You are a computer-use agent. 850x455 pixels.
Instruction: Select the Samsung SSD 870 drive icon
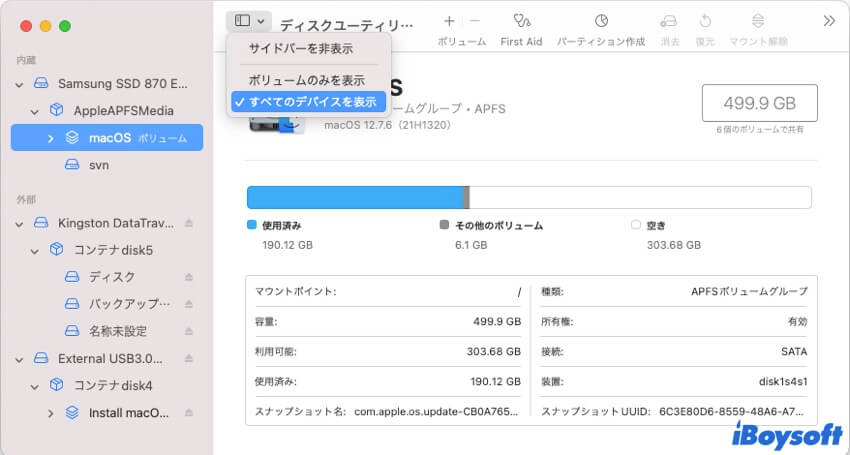tap(41, 84)
